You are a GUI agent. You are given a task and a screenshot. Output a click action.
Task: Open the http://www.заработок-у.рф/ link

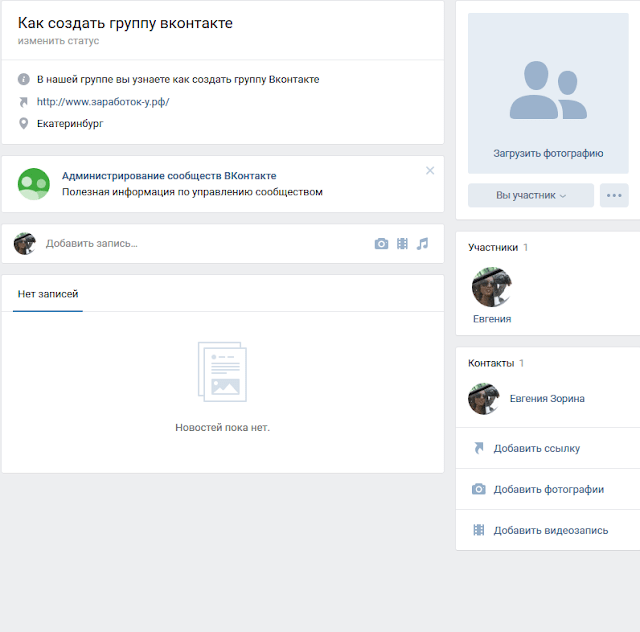[103, 102]
